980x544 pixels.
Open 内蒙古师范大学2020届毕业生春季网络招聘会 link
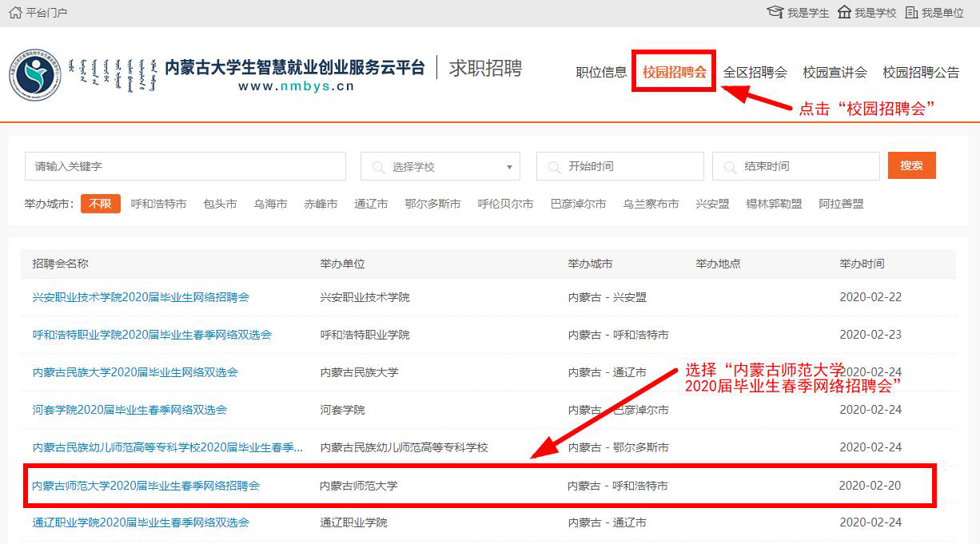pyautogui.click(x=145, y=486)
